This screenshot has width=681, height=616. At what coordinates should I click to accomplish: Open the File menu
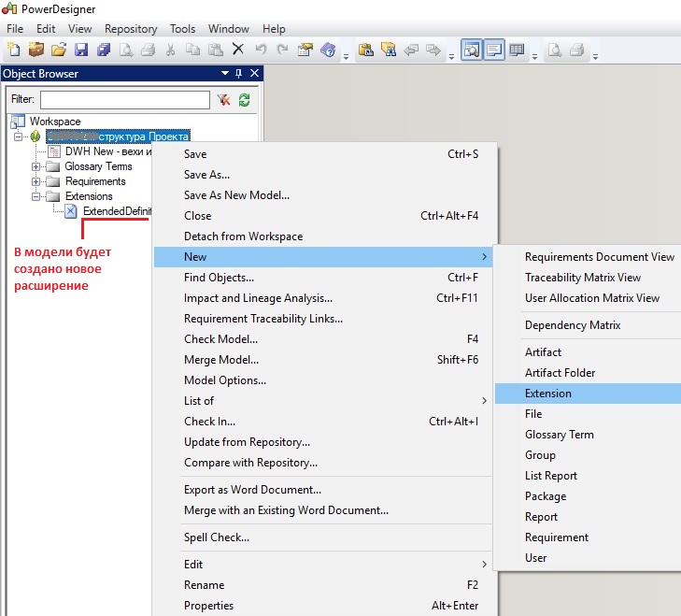click(x=15, y=29)
